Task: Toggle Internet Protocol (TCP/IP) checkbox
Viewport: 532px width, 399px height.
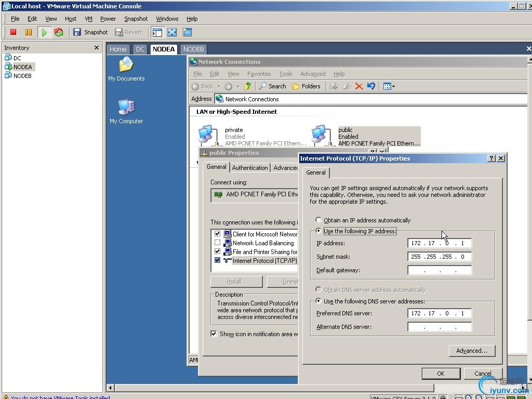Action: [x=218, y=260]
